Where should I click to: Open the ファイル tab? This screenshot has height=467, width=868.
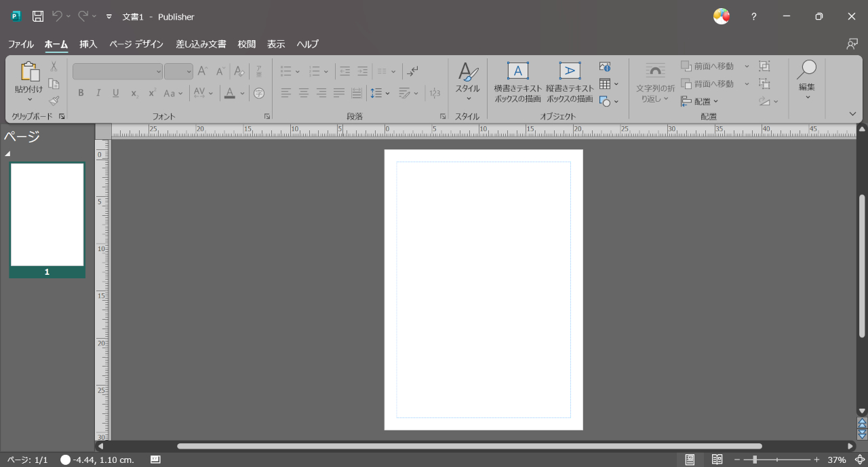(x=21, y=44)
